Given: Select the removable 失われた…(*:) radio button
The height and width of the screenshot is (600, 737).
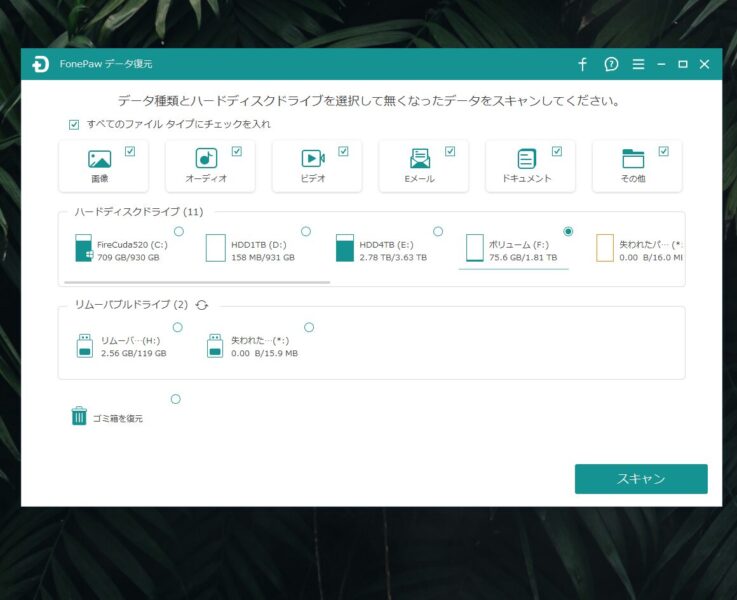Looking at the screenshot, I should (309, 327).
